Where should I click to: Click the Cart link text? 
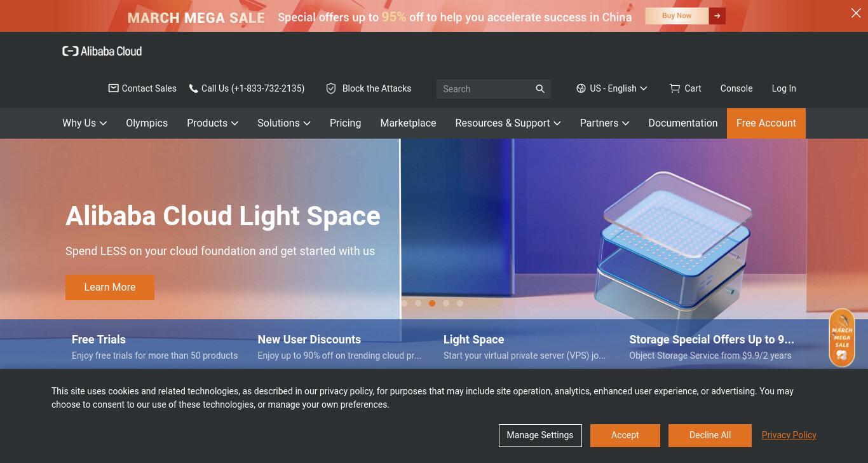click(x=693, y=88)
